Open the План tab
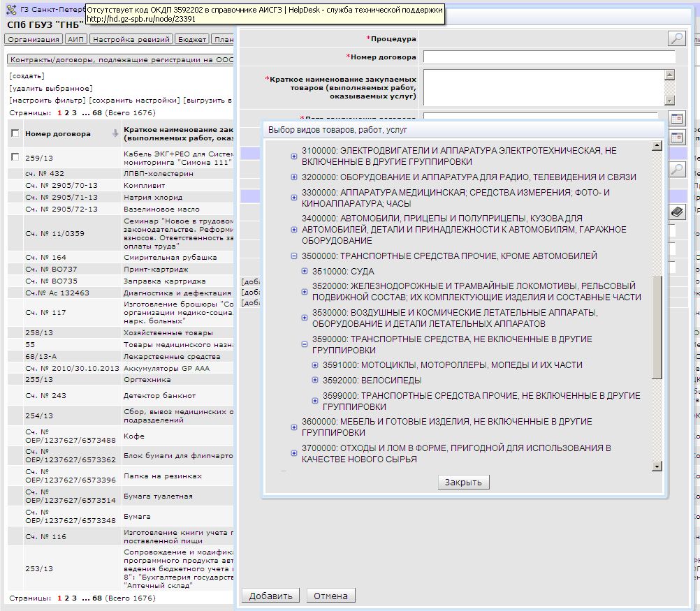 pos(223,39)
